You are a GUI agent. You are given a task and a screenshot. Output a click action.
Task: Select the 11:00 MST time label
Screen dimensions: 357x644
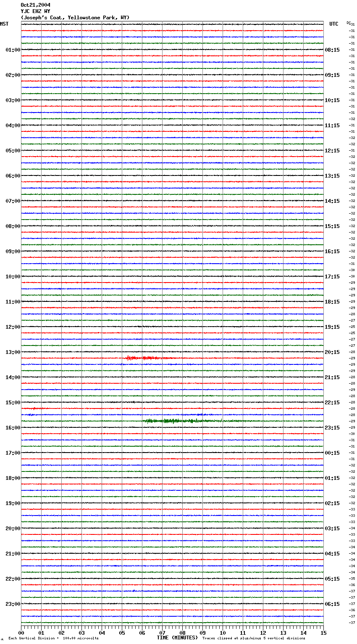(13, 302)
